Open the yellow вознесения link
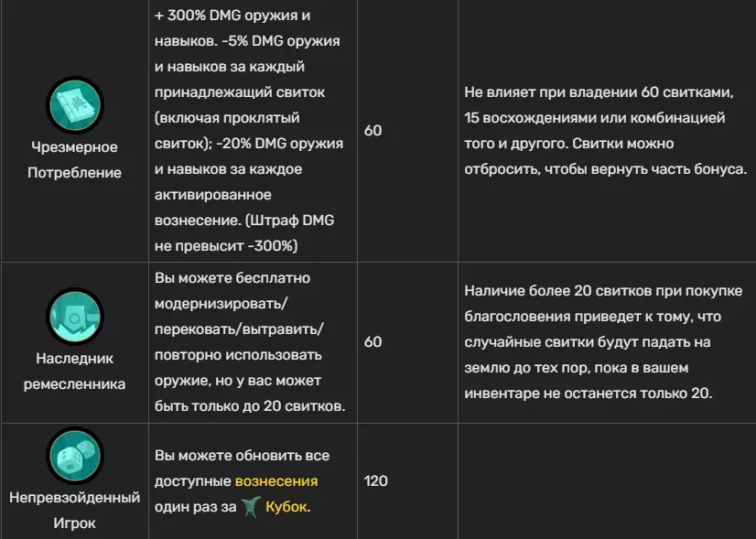This screenshot has height=539, width=756. pos(276,481)
